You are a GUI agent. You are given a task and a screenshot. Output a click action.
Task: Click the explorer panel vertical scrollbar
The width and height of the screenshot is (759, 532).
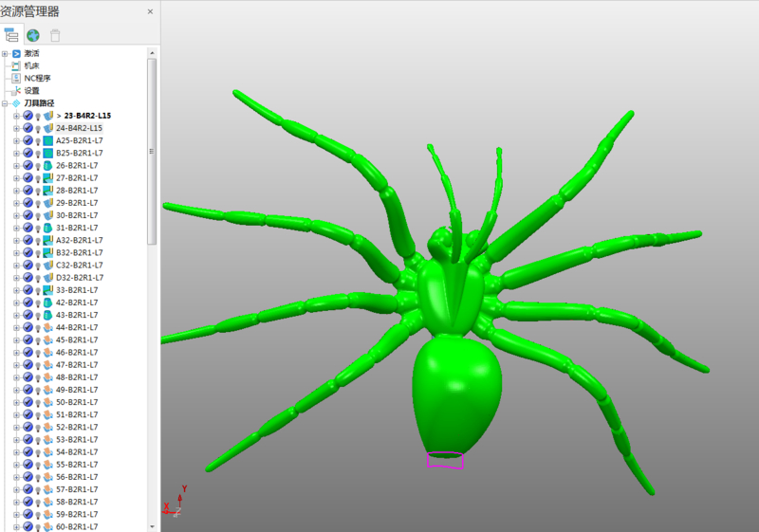152,152
